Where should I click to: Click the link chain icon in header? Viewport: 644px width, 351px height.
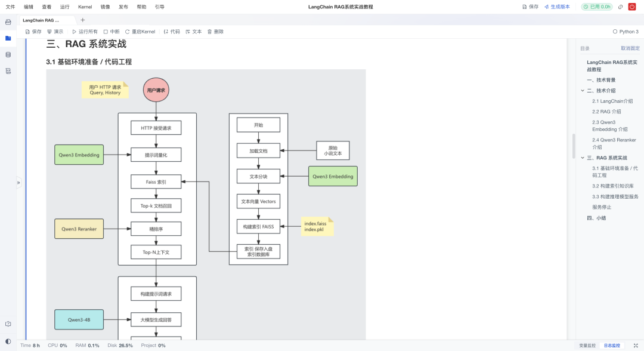pyautogui.click(x=620, y=7)
